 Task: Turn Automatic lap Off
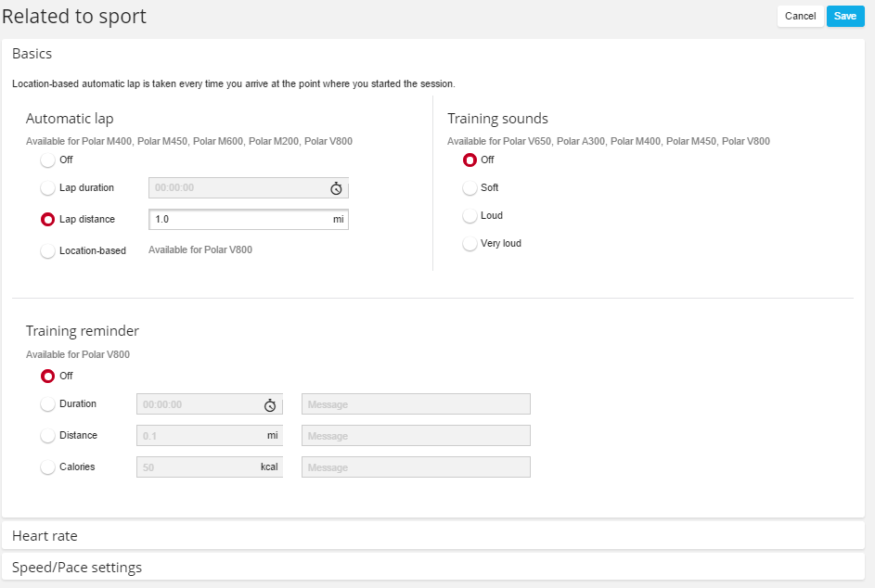pos(48,160)
